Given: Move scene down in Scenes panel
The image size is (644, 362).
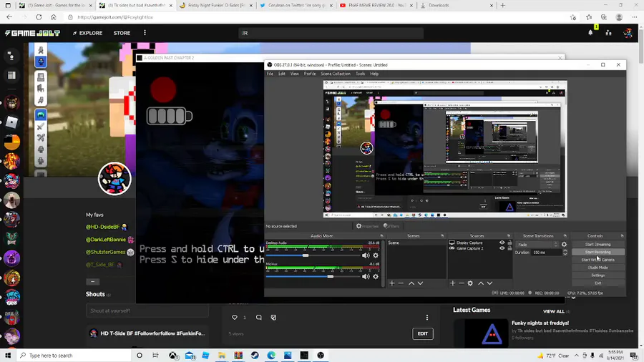Looking at the screenshot, I should tap(420, 283).
